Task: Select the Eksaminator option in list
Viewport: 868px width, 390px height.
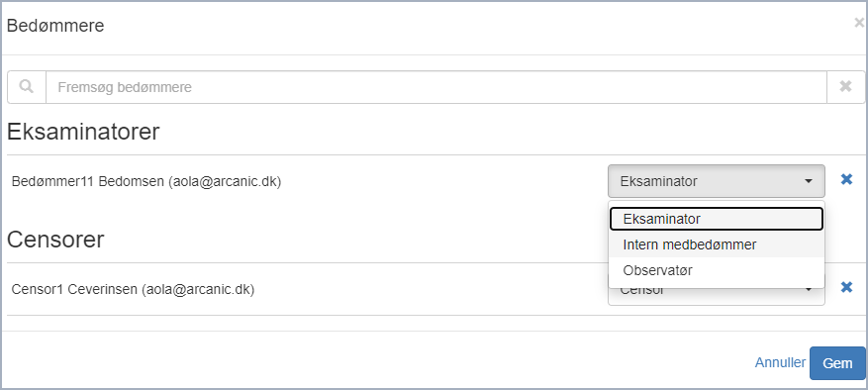Action: (x=717, y=219)
